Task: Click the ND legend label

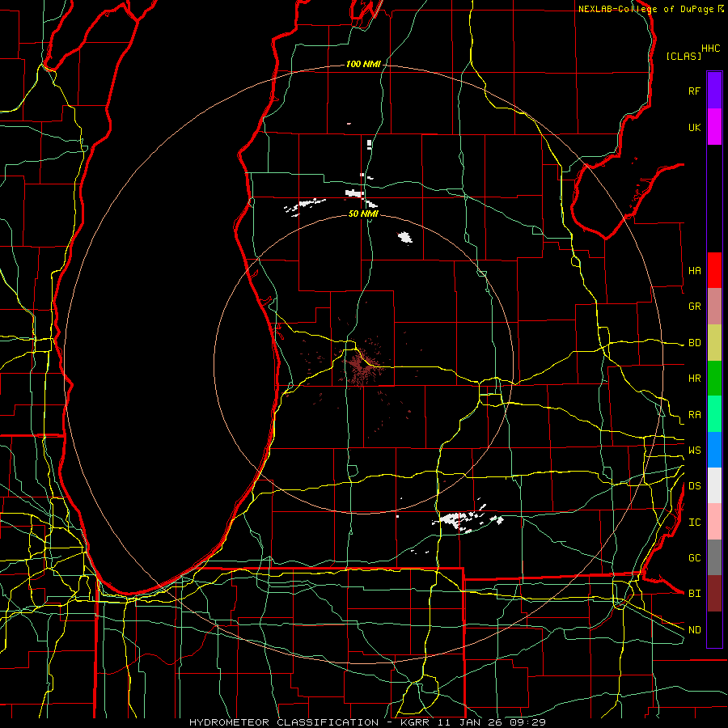Action: pyautogui.click(x=694, y=630)
